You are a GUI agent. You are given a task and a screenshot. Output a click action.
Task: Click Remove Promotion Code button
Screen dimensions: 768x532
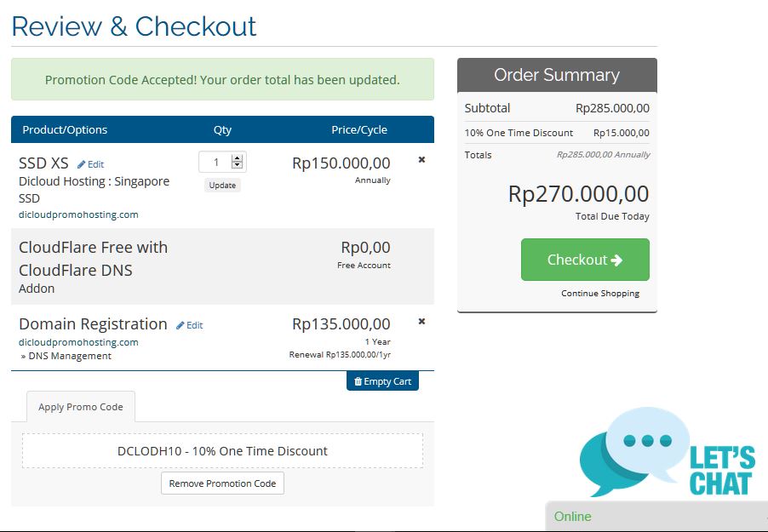click(x=222, y=483)
